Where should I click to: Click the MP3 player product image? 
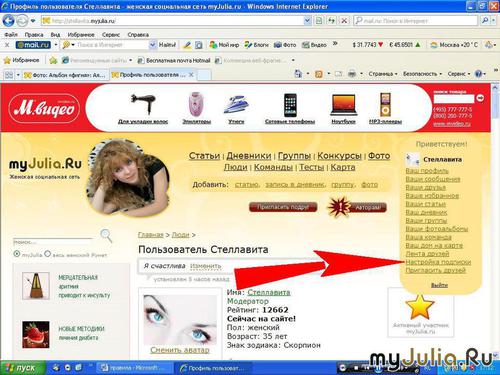click(385, 105)
